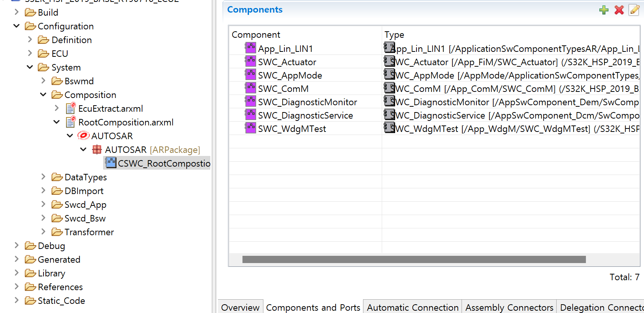The width and height of the screenshot is (644, 313).
Task: Expand the DataTypes folder
Action: (43, 177)
